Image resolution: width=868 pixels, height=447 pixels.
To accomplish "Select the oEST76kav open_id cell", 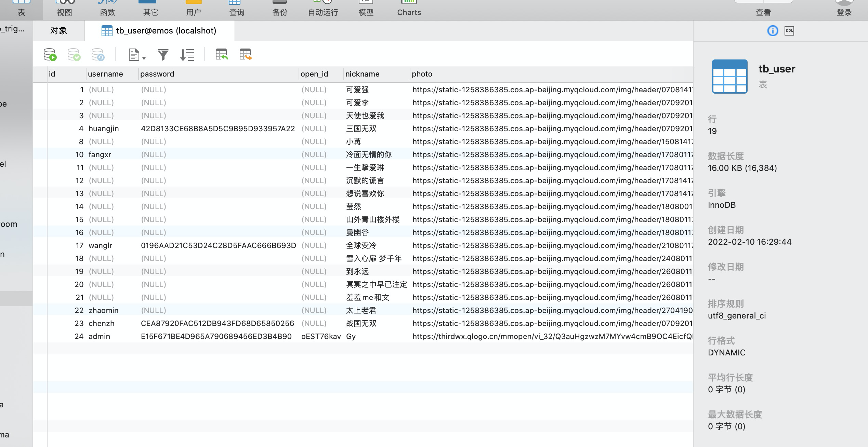I will 321,336.
